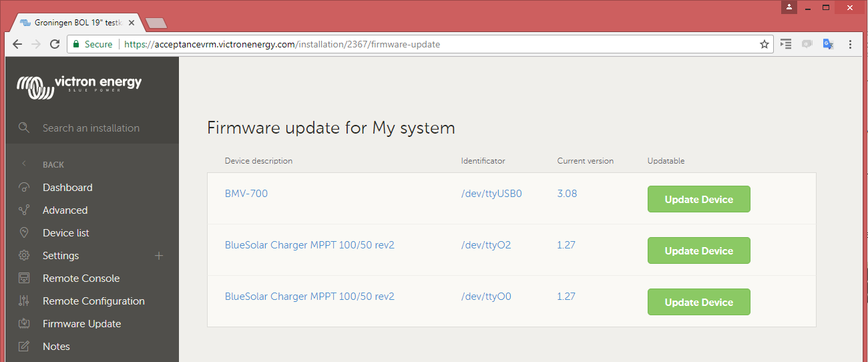Click the Remote Console icon in sidebar
This screenshot has height=362, width=868.
(x=24, y=279)
